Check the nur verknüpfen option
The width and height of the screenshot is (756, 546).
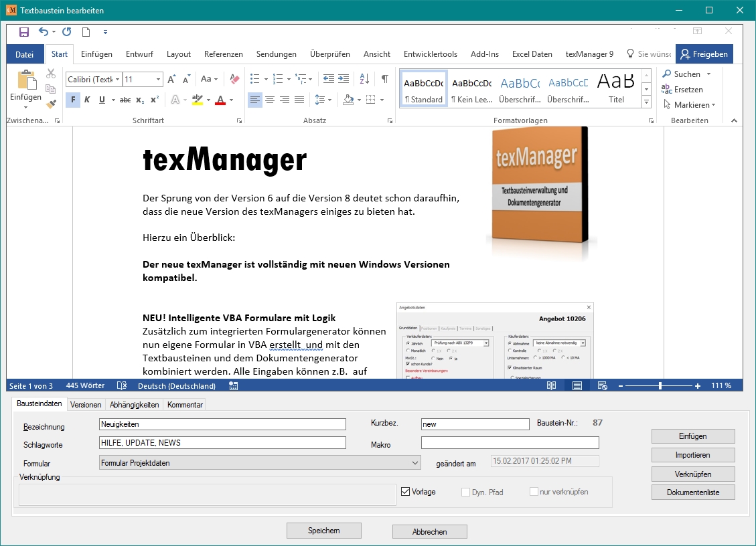534,492
